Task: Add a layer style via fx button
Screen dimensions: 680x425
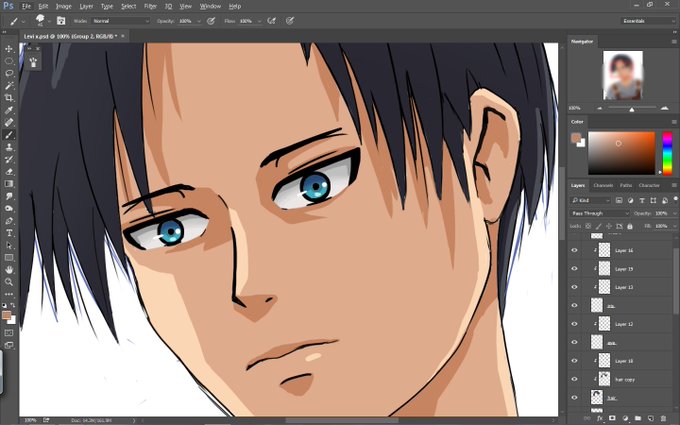Action: (600, 418)
